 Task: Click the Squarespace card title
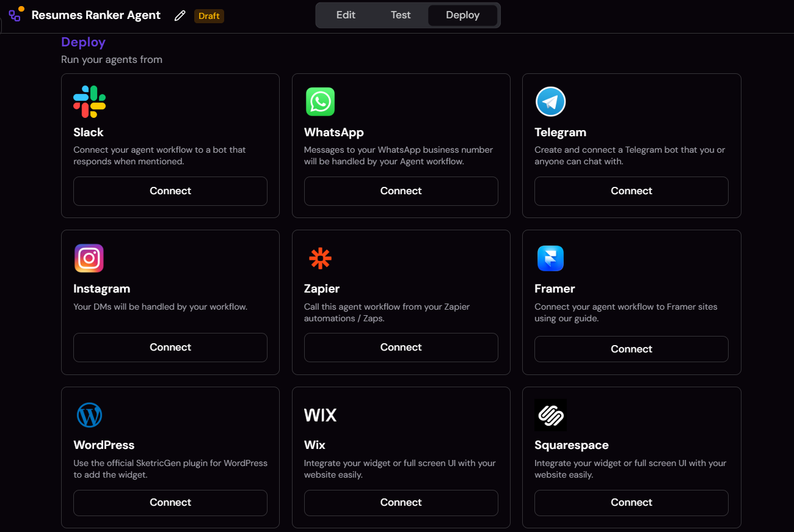pos(572,445)
